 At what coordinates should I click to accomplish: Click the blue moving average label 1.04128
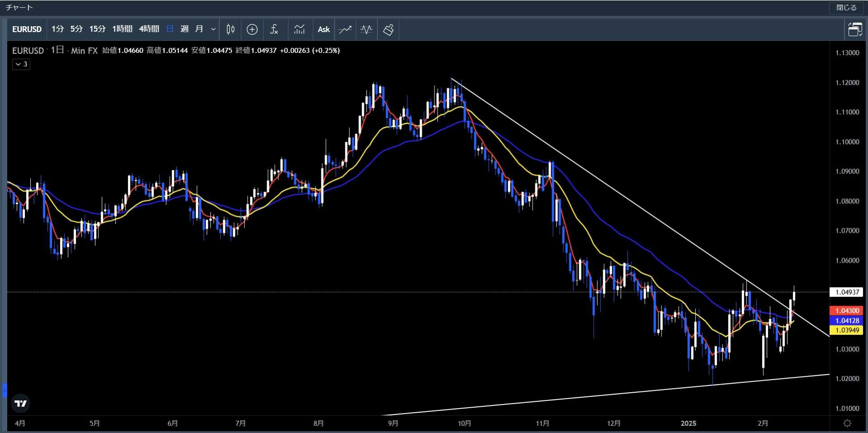pyautogui.click(x=846, y=320)
